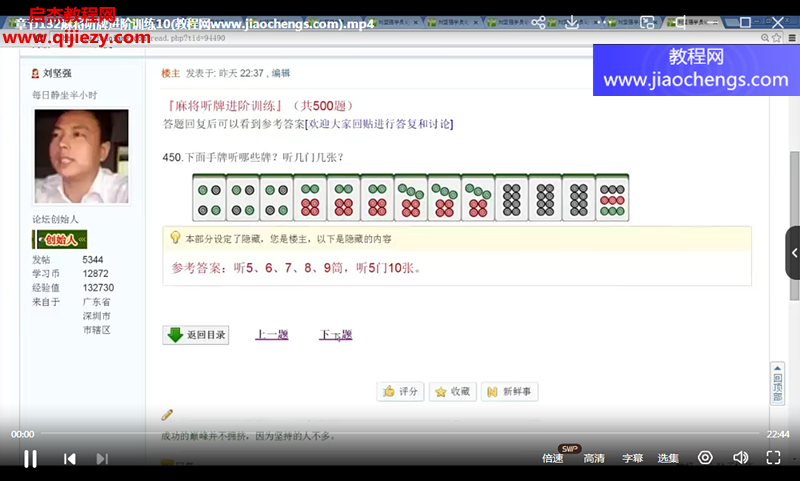
Task: Click the 参考答案 answer line
Action: 296,268
